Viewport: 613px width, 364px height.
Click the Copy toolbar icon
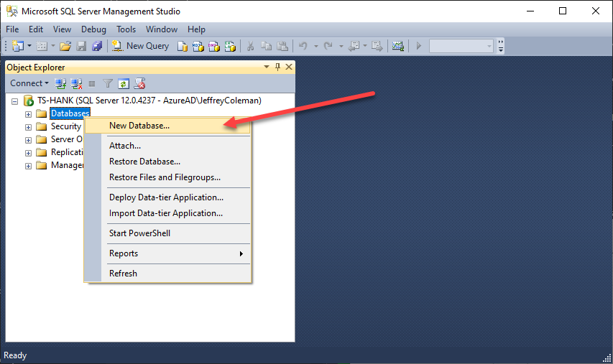266,46
